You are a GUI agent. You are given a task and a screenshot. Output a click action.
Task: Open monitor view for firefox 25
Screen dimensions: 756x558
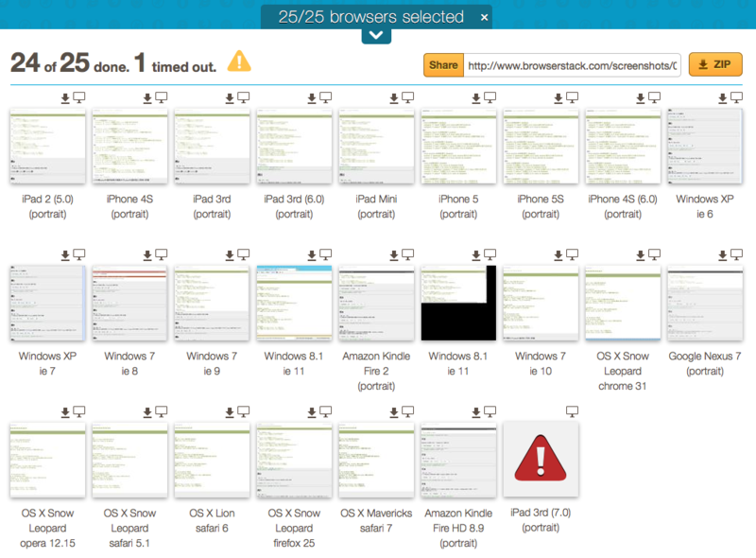326,411
